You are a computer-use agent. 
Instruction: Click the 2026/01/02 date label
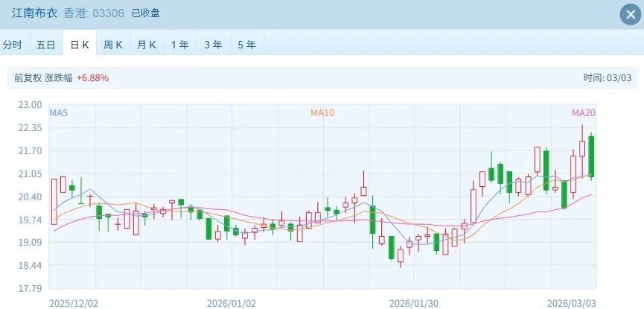point(232,303)
